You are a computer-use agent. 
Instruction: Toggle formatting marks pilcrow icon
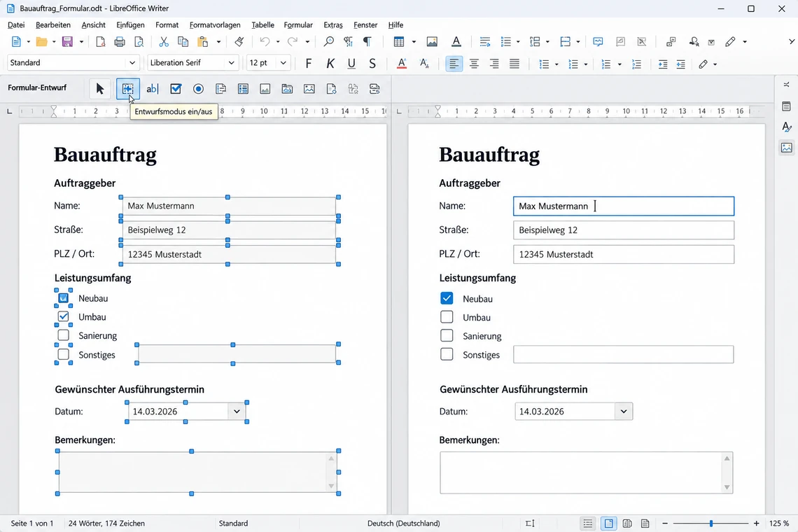[367, 42]
